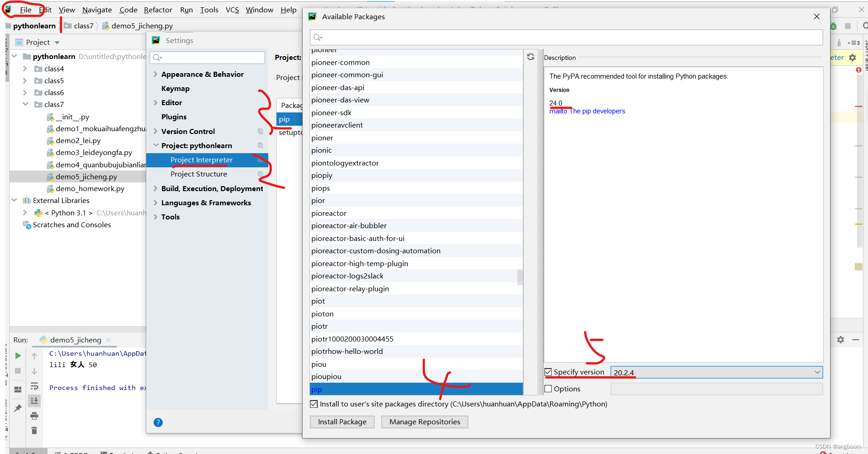Click copy icon beside Project: pythonlearn
868x454 pixels.
pyautogui.click(x=260, y=145)
